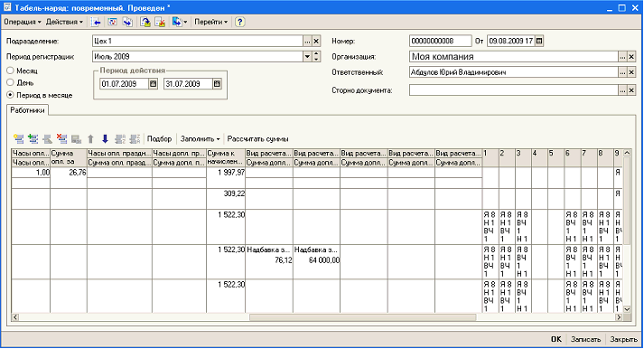Image resolution: width=644 pixels, height=349 pixels.
Task: Select the День radio button
Action: pyautogui.click(x=10, y=82)
